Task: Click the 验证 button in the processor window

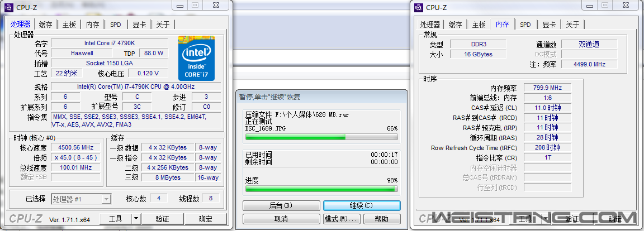Action: [x=162, y=218]
